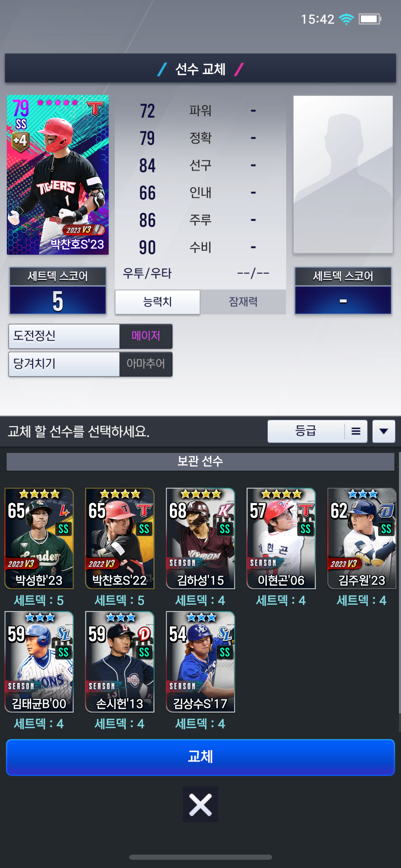Select 박찬호S'22 player card
Viewport: 401px width, 868px height.
[x=120, y=539]
